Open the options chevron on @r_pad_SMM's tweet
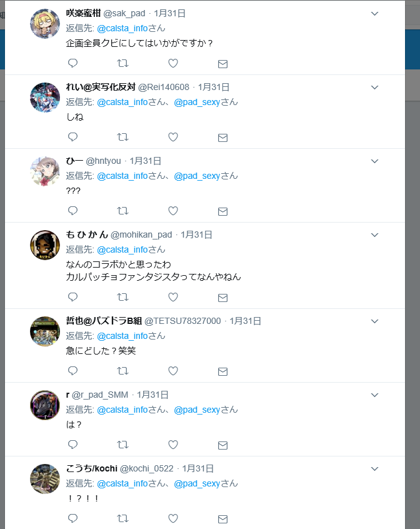Viewport: 420px width, 529px height. pyautogui.click(x=375, y=395)
